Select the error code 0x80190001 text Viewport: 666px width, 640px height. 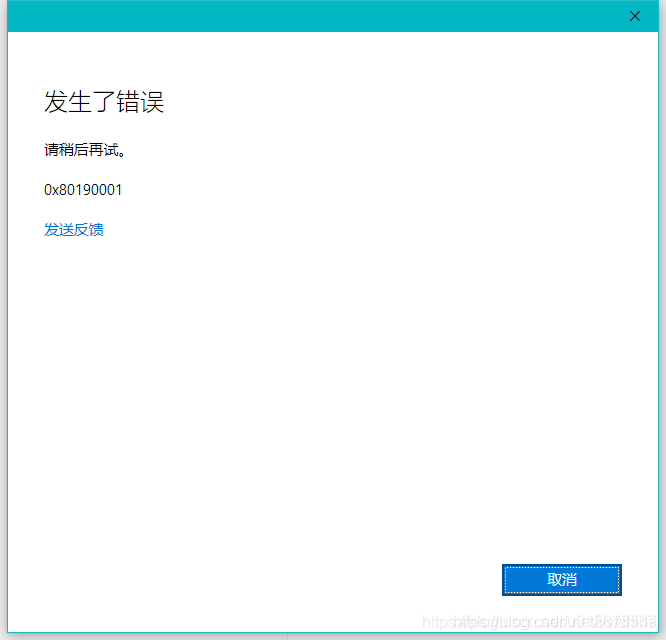[83, 190]
